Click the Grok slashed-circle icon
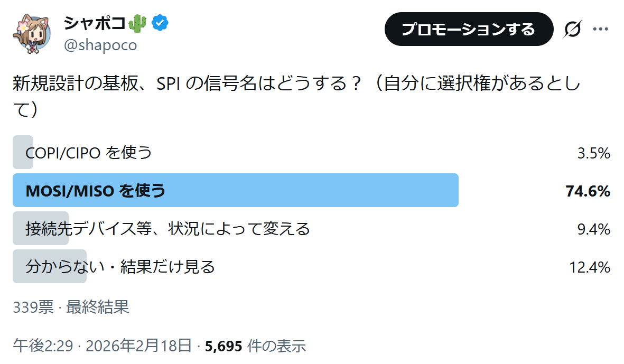 pos(572,30)
